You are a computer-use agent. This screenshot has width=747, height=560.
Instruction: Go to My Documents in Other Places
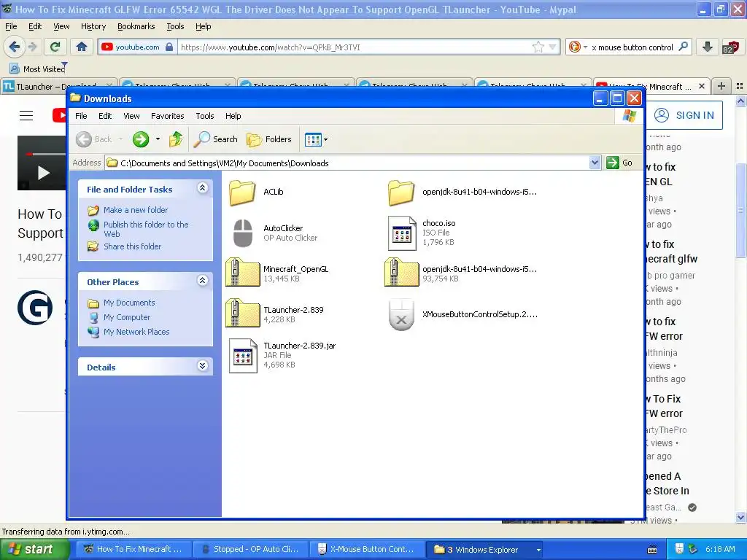pos(129,303)
